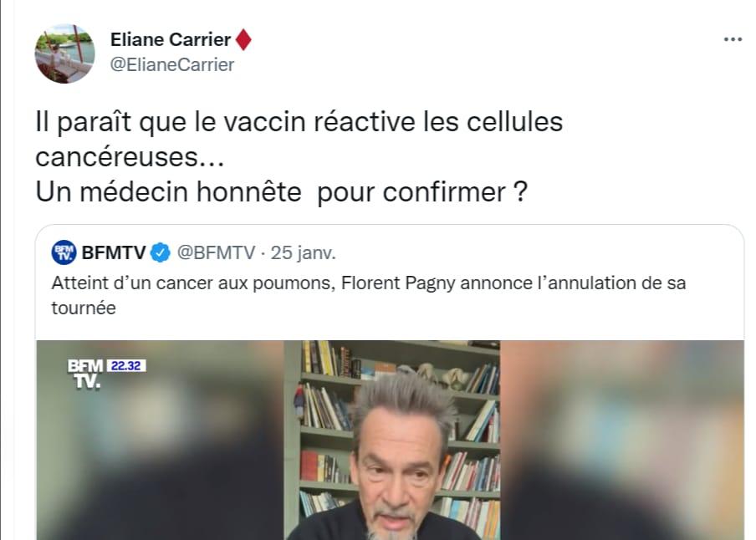
Task: Click the blurred left side of the video
Action: [x=160, y=441]
